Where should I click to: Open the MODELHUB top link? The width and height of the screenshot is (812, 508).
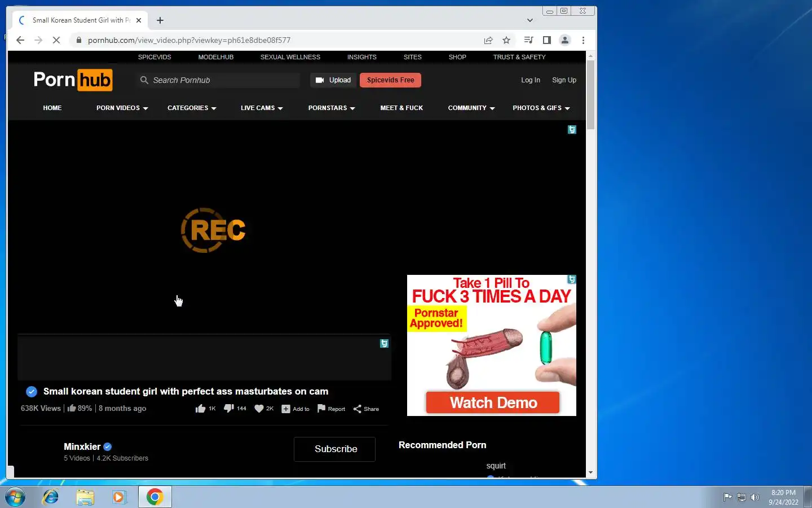point(216,57)
